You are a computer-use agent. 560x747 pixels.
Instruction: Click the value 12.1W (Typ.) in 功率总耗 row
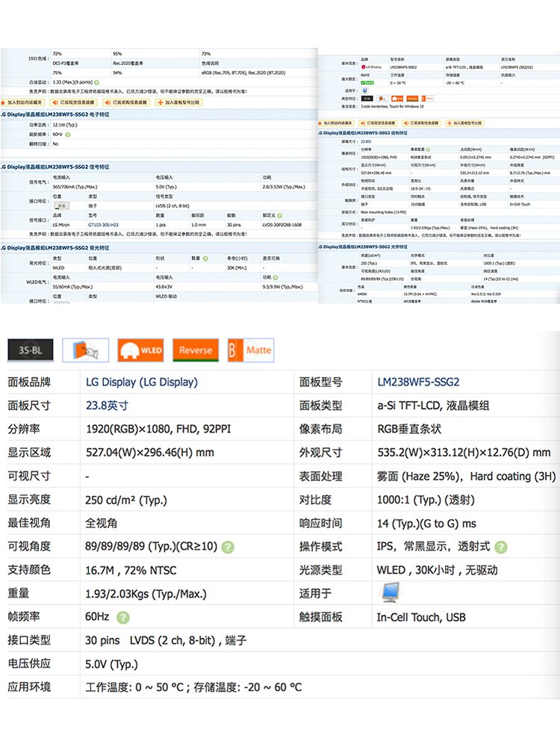pyautogui.click(x=65, y=125)
